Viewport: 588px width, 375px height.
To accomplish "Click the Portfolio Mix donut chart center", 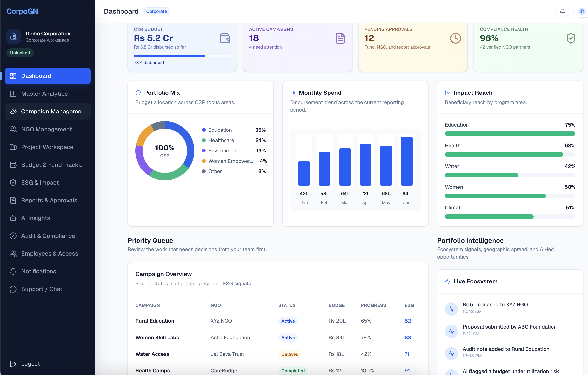I will (165, 151).
